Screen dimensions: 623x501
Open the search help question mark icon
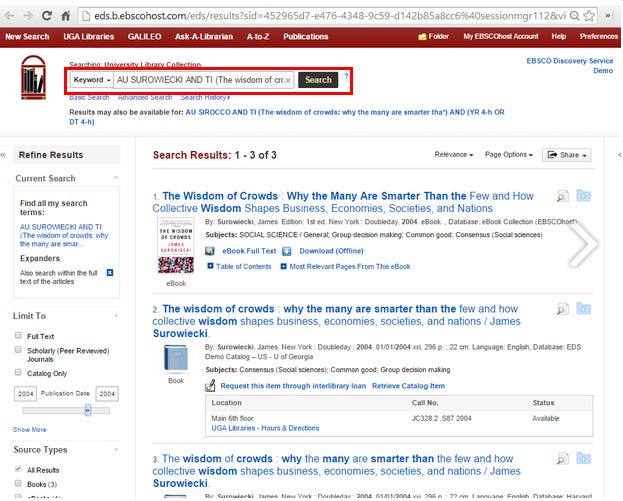click(346, 75)
